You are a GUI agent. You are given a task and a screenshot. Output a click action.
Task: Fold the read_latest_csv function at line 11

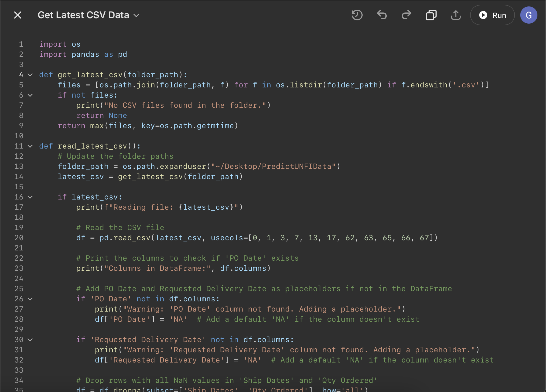pyautogui.click(x=30, y=146)
